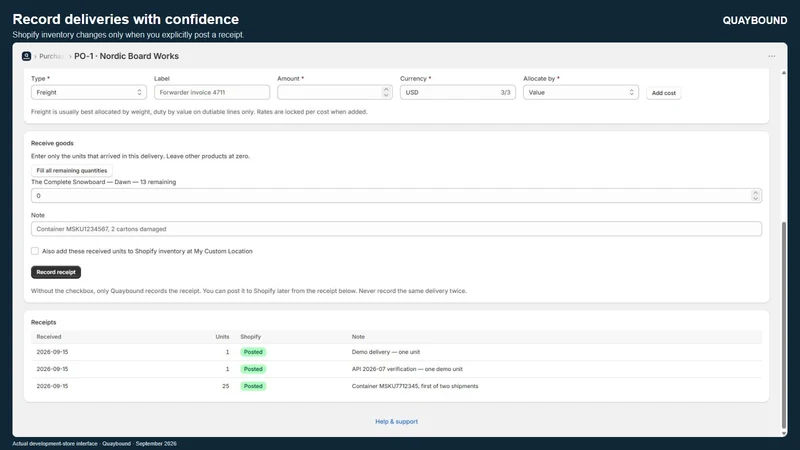Select Posted badge for Demo delivery receipt
Viewport: 800px width, 450px height.
click(x=253, y=352)
